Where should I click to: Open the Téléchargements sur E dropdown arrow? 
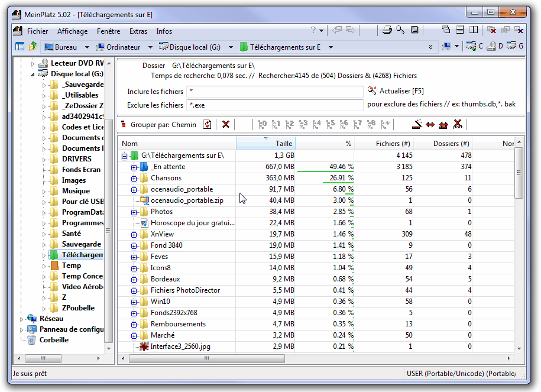(x=331, y=47)
